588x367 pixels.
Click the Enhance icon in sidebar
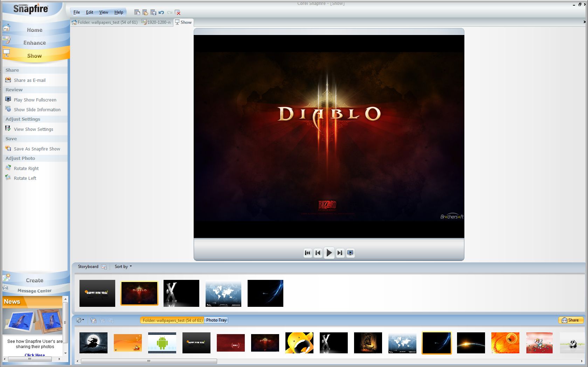click(6, 40)
